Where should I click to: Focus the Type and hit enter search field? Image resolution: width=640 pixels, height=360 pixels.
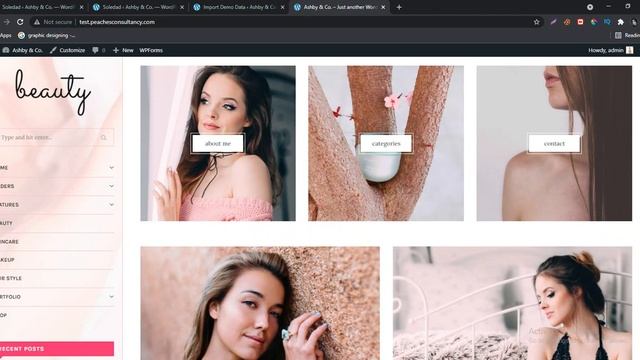click(56, 138)
